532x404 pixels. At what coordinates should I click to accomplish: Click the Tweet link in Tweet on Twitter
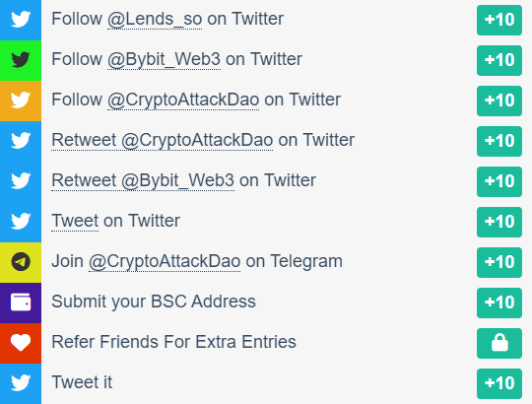tap(75, 221)
